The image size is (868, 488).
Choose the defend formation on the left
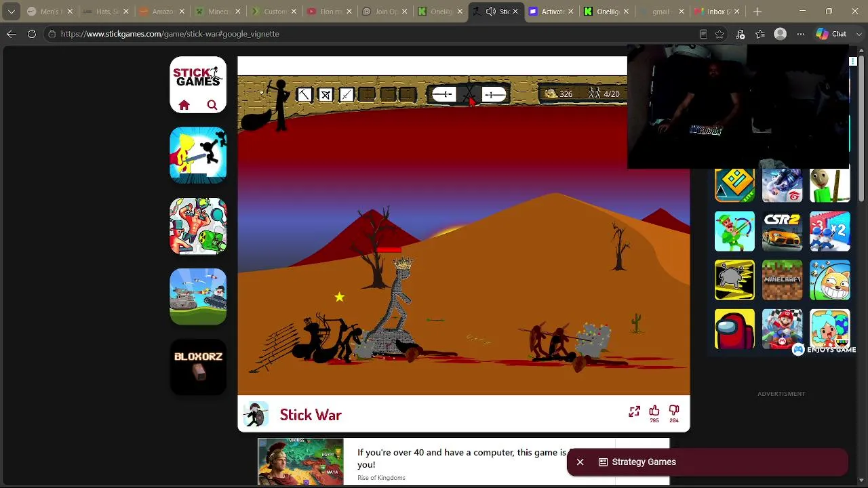pos(443,94)
